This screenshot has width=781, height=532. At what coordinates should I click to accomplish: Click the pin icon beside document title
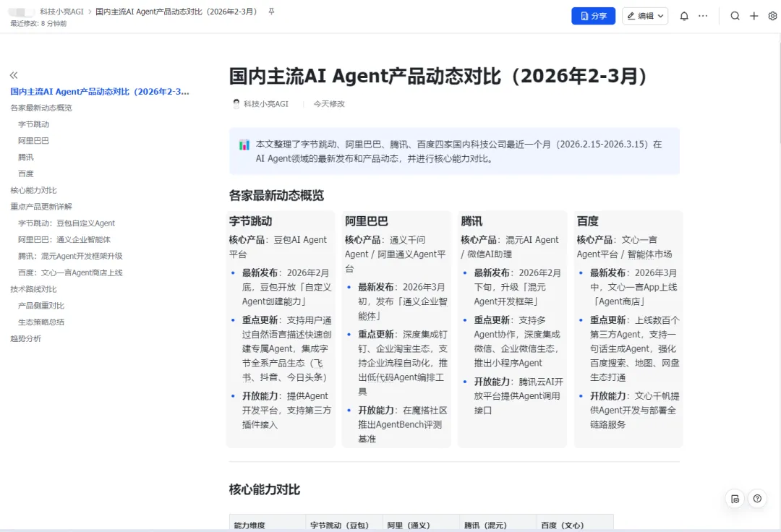pos(271,12)
